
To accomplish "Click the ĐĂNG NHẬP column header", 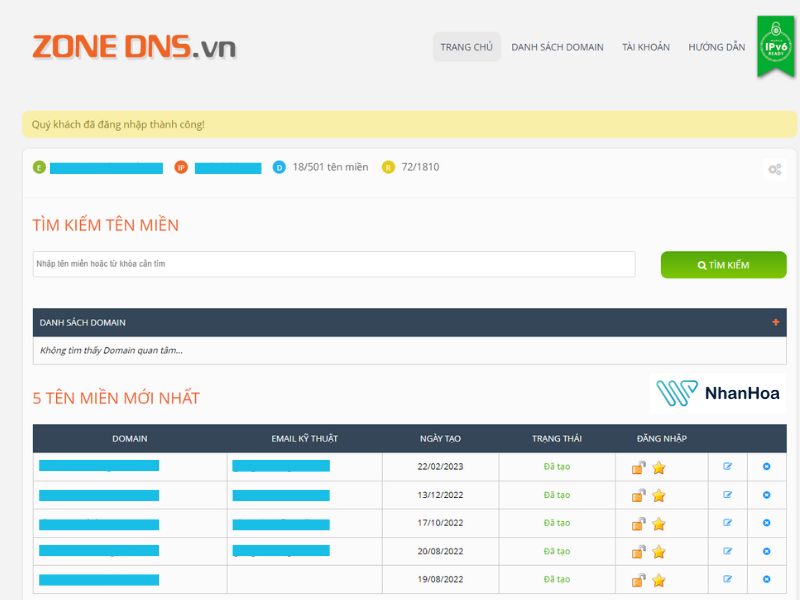I will 662,439.
